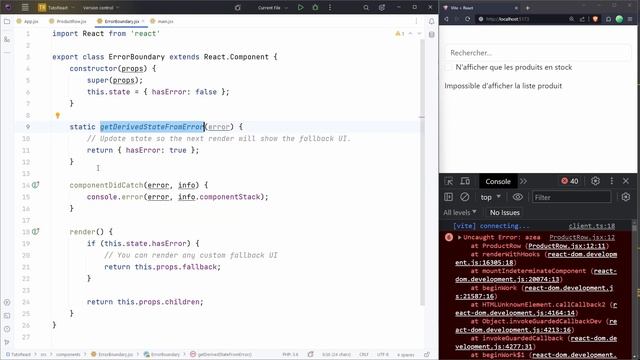
Task: Switch to the App.jsx editor tab
Action: [x=27, y=21]
